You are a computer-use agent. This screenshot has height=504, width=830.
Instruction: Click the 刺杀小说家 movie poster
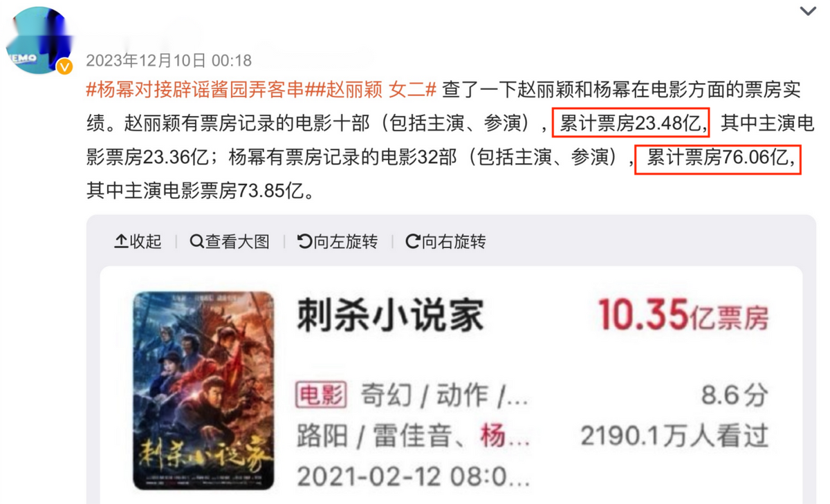[203, 391]
